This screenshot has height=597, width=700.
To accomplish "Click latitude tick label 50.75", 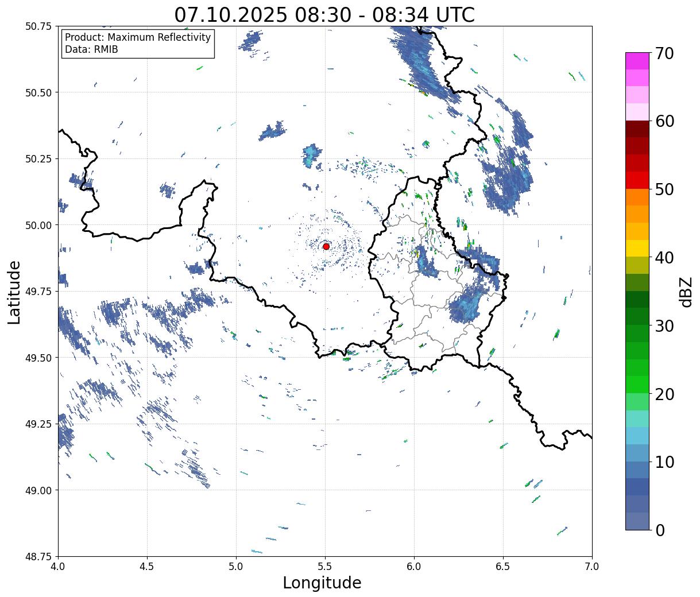I will tap(39, 26).
